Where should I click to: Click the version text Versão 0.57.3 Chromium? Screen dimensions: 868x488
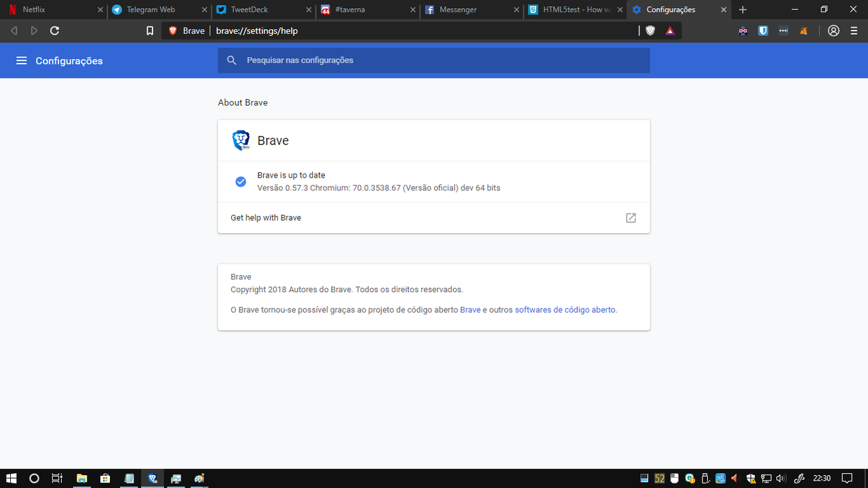(x=379, y=188)
